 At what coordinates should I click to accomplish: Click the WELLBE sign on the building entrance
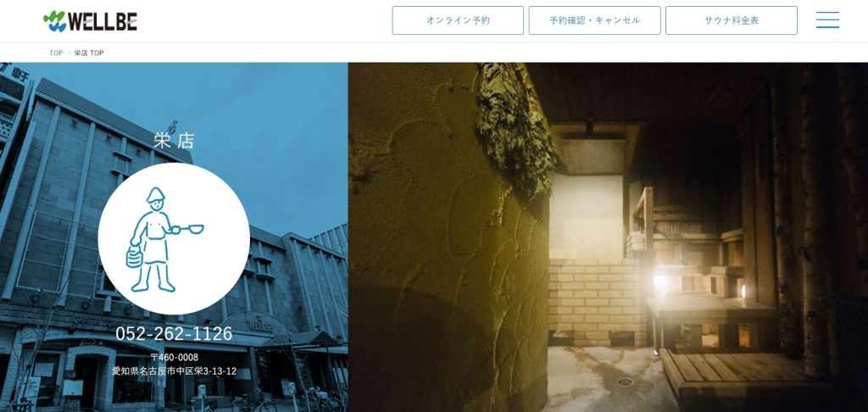[259, 325]
